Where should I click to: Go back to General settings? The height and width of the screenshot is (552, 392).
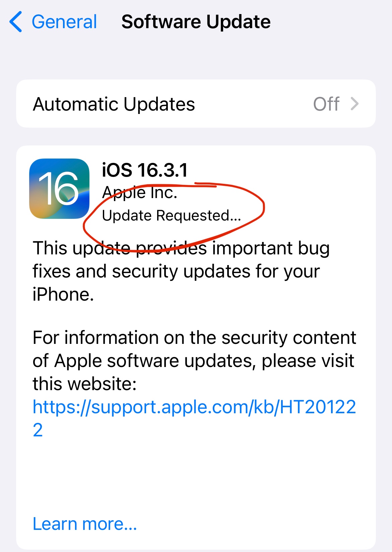(53, 22)
